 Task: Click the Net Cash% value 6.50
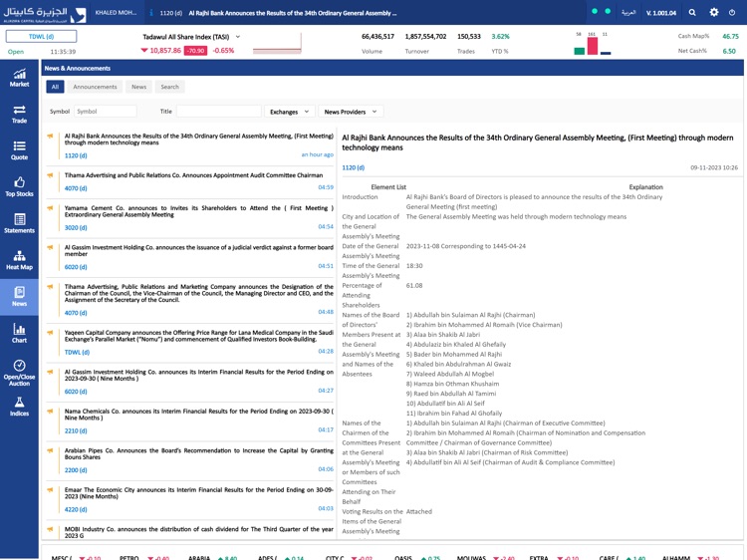tap(729, 51)
